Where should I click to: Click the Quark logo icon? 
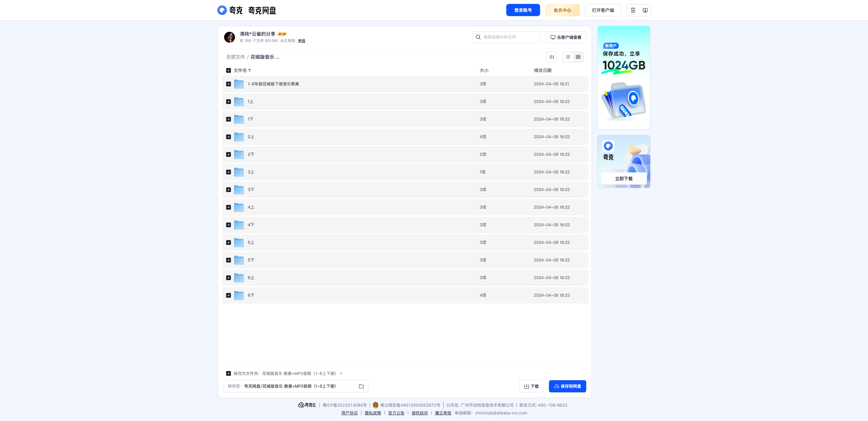point(222,10)
